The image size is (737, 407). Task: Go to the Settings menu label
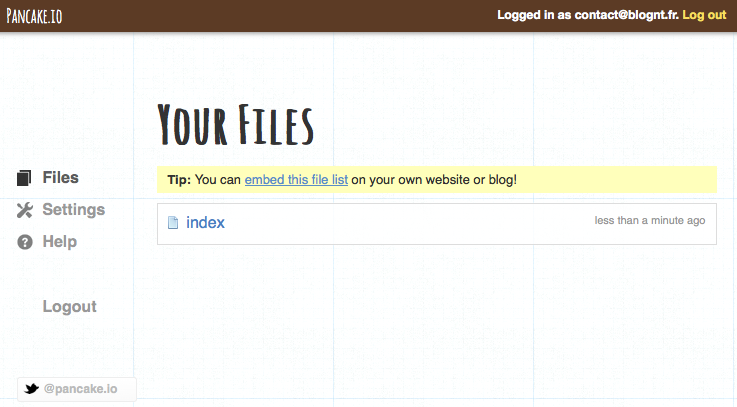point(74,209)
